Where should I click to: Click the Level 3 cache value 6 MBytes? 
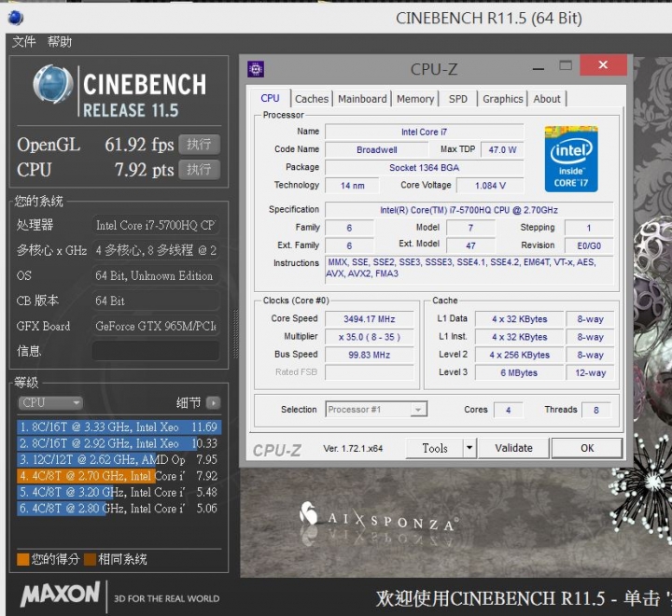pos(519,372)
